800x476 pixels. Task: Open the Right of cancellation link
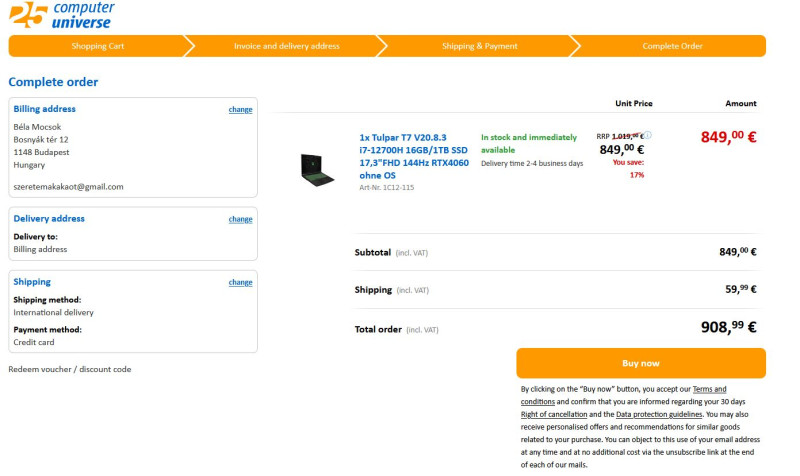pos(553,414)
